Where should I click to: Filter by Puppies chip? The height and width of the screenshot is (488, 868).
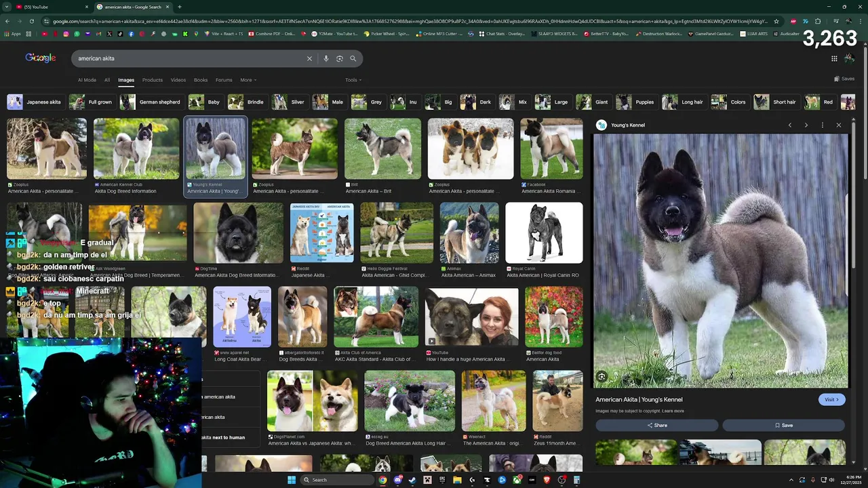(636, 102)
